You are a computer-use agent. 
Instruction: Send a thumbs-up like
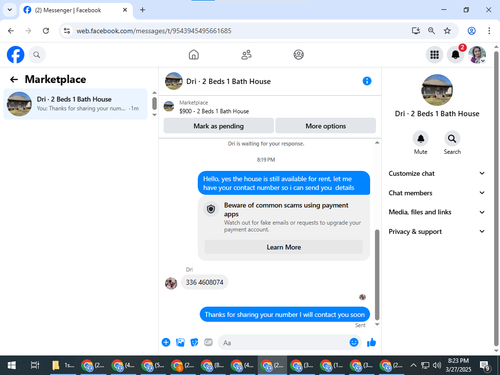(x=371, y=342)
